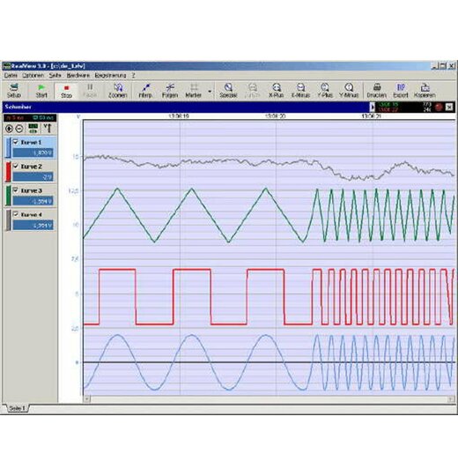Open the Registrierung menu

[x=110, y=75]
